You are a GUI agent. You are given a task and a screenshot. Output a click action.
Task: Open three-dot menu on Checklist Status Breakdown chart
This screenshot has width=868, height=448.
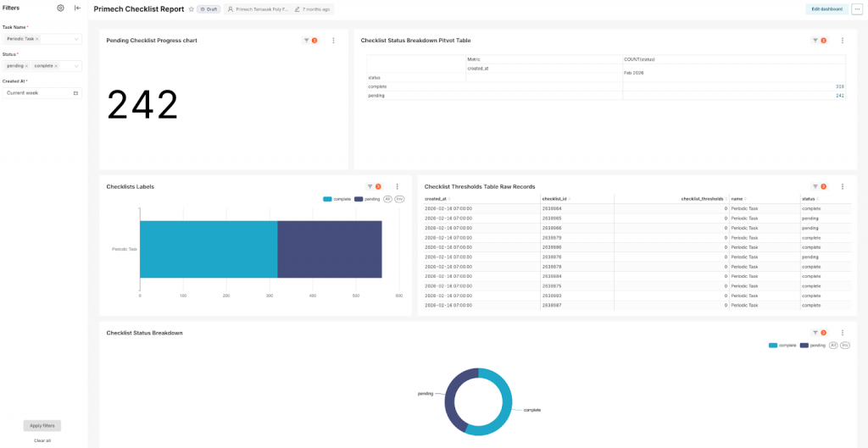coord(842,333)
